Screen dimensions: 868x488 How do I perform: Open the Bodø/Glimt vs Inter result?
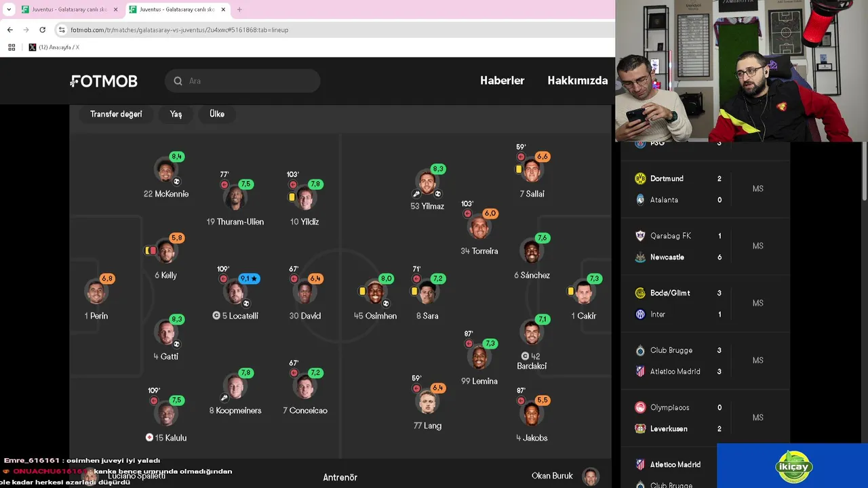(705, 304)
